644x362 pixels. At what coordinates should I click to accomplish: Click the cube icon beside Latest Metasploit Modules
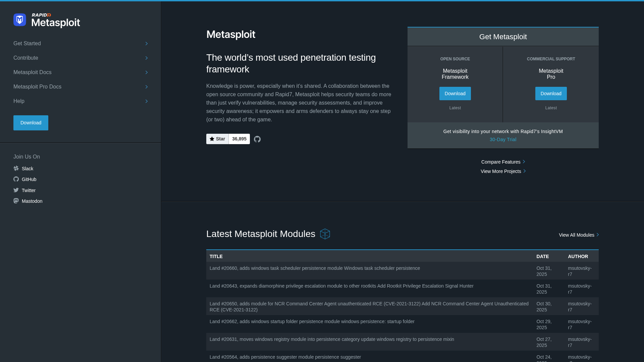pos(325,234)
